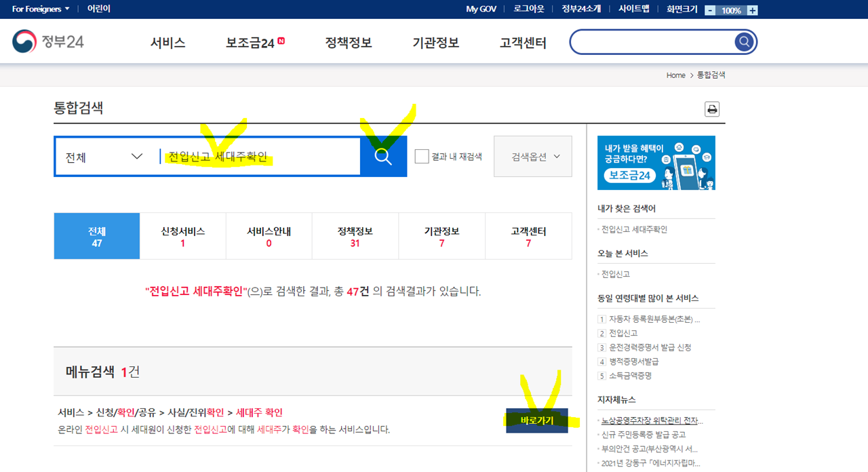The image size is (868, 472).
Task: Click the magnifier icon in the header search bar
Action: (x=744, y=41)
